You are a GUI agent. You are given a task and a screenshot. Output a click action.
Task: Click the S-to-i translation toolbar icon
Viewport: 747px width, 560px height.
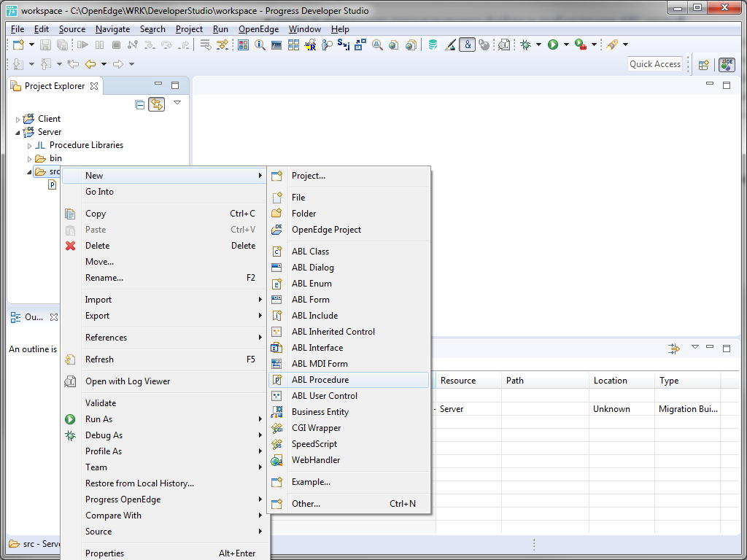click(343, 44)
